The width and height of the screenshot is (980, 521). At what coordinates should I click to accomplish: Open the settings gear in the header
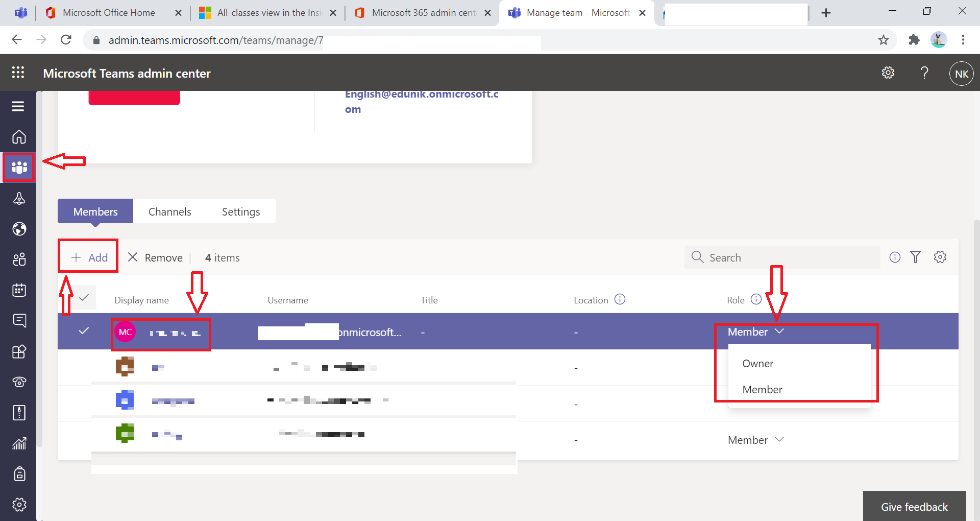click(x=888, y=73)
